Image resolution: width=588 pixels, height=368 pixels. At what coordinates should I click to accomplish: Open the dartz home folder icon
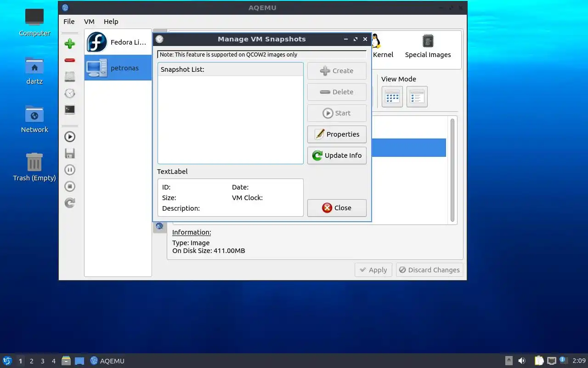tap(34, 71)
